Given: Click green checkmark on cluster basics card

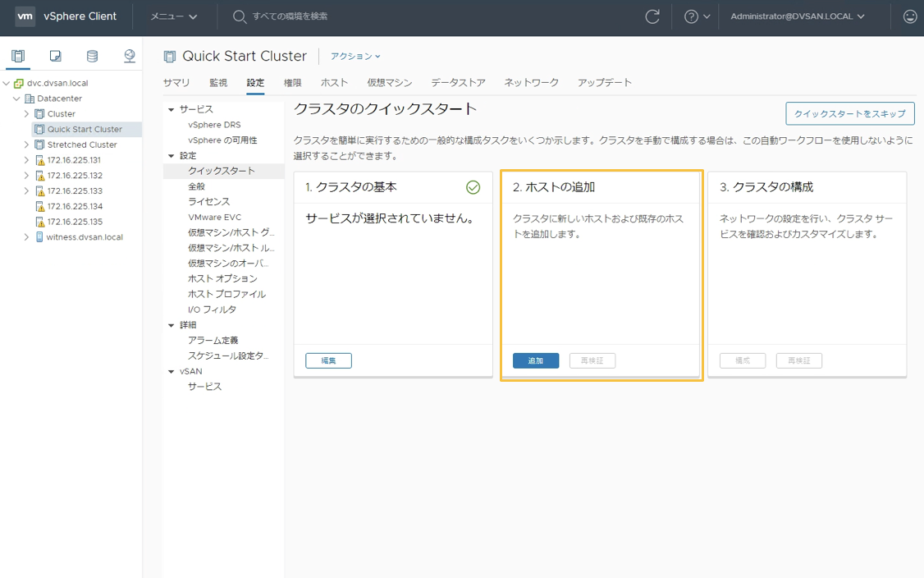Looking at the screenshot, I should click(473, 187).
